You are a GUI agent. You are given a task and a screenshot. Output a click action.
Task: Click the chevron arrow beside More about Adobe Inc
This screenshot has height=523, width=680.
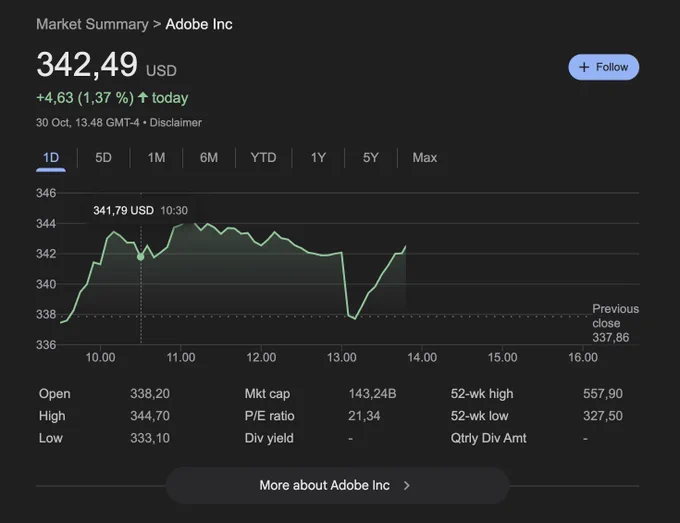pyautogui.click(x=406, y=486)
